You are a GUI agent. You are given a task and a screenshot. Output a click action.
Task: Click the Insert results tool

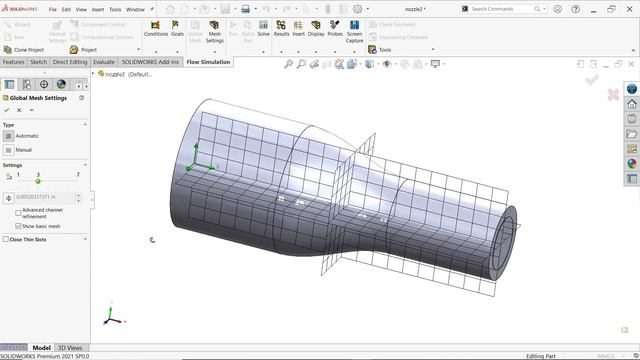click(298, 29)
